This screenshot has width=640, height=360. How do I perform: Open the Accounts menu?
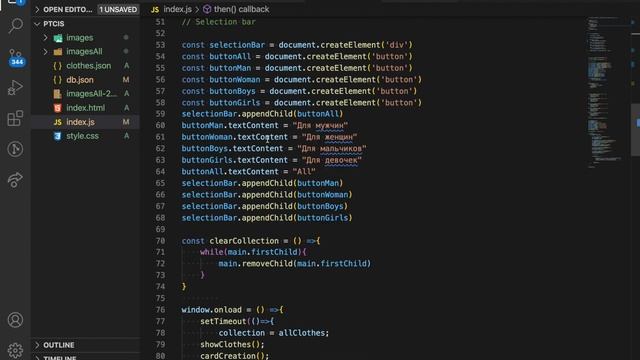[x=15, y=320]
